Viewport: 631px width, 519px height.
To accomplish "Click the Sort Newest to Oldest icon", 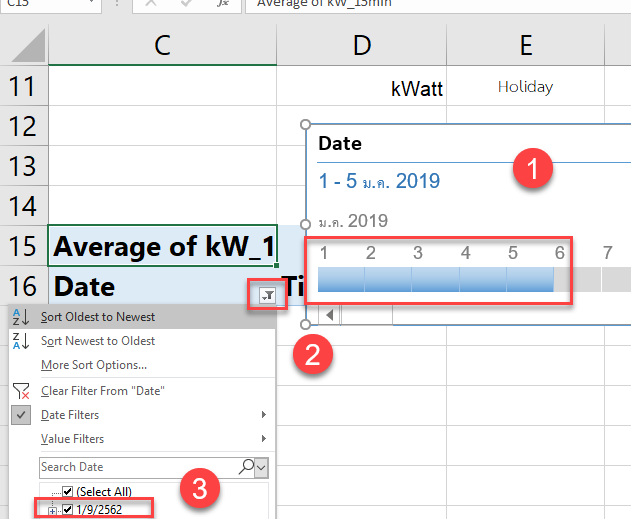I will [21, 341].
